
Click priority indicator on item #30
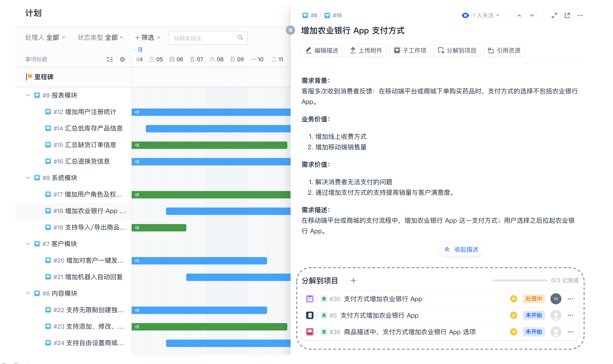tap(513, 299)
